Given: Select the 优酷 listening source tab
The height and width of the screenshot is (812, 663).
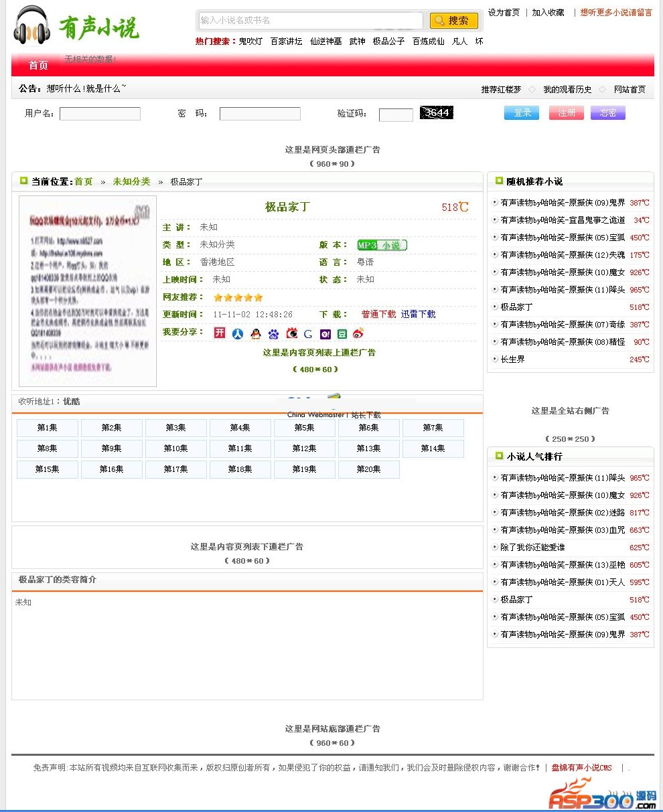Looking at the screenshot, I should click(71, 402).
